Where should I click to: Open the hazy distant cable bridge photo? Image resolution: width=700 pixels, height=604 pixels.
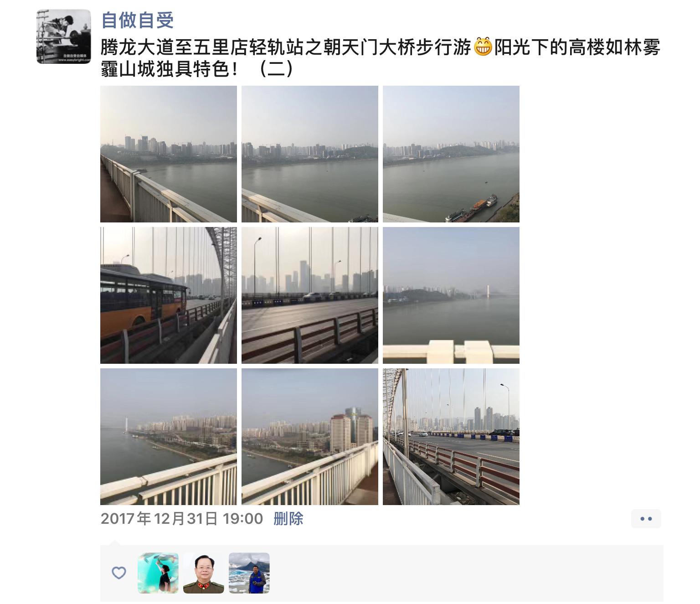point(451,295)
